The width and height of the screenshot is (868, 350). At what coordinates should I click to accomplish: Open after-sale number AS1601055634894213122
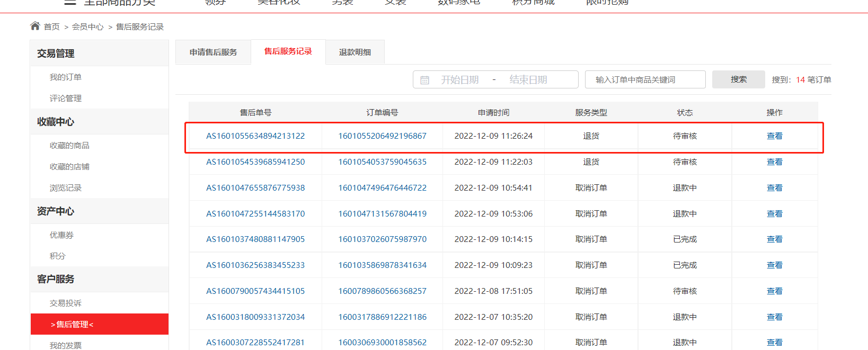[255, 136]
